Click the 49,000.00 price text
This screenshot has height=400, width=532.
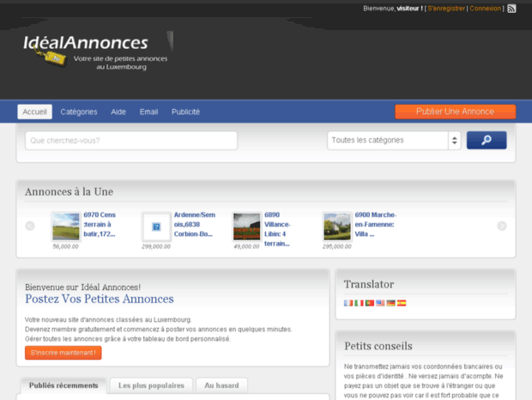point(246,246)
